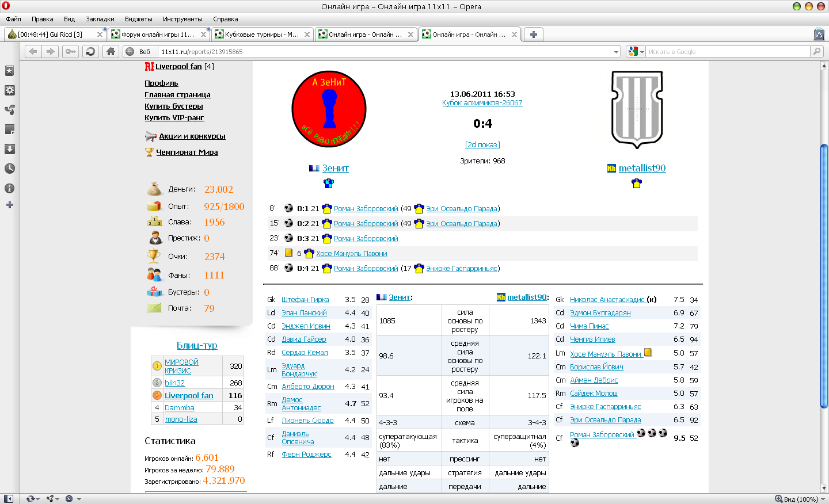Open the Google search engine dropdown

[x=636, y=52]
